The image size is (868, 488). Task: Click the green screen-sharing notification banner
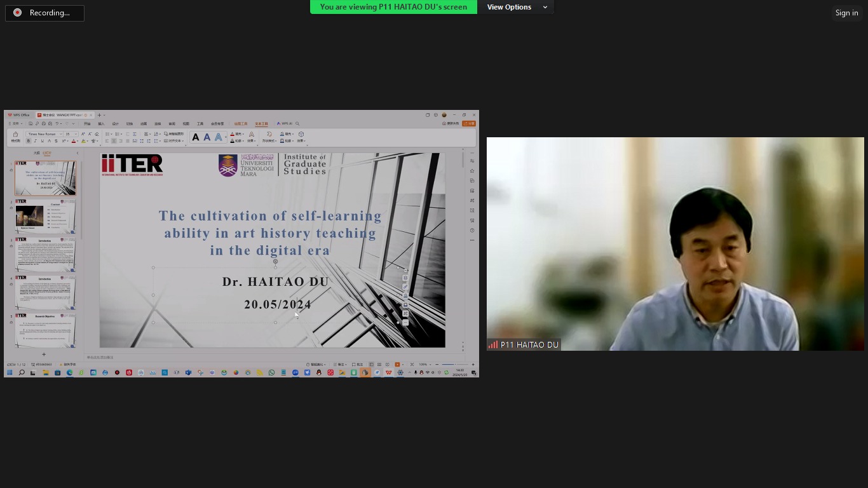[x=393, y=7]
